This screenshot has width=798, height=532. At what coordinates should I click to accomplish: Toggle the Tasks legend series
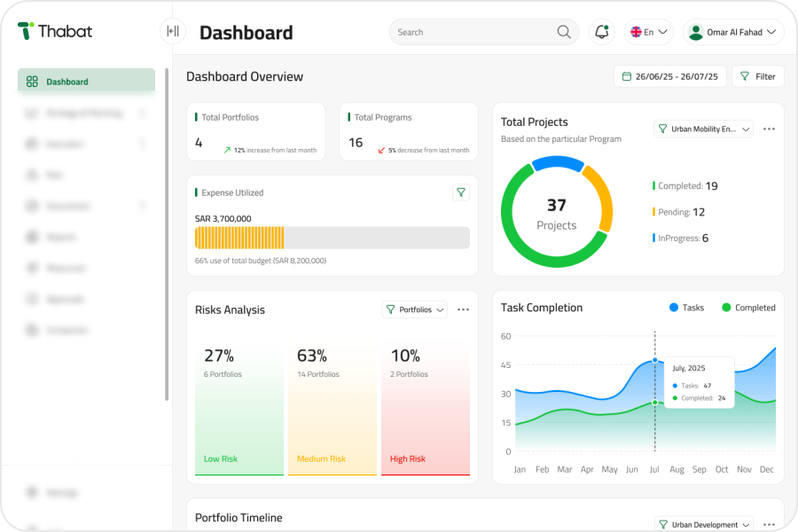[x=686, y=308]
